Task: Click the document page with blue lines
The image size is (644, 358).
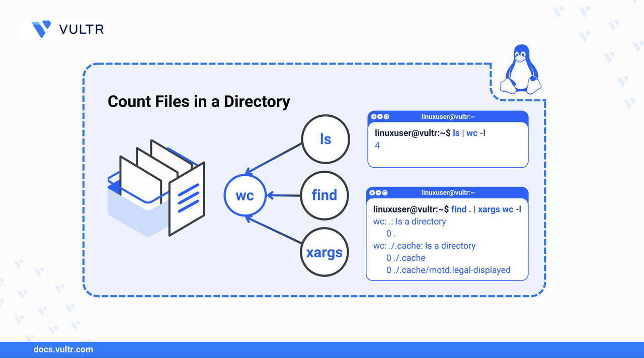Action: click(187, 198)
